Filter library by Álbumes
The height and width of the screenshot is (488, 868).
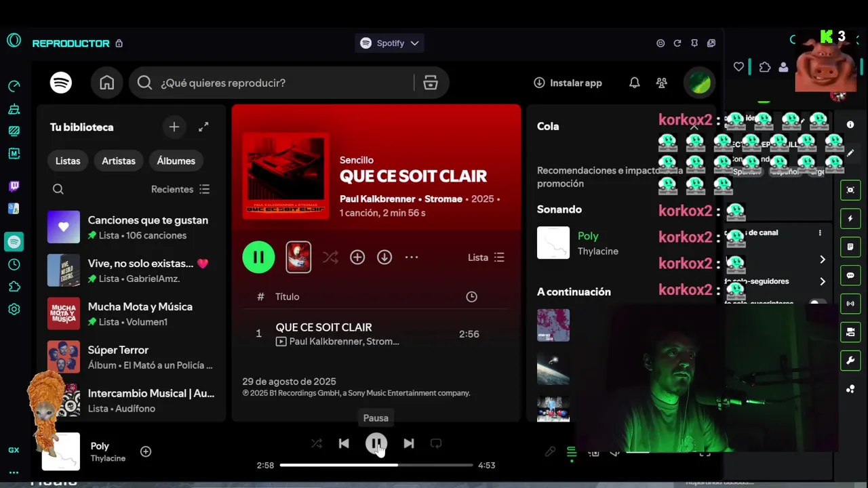click(176, 161)
